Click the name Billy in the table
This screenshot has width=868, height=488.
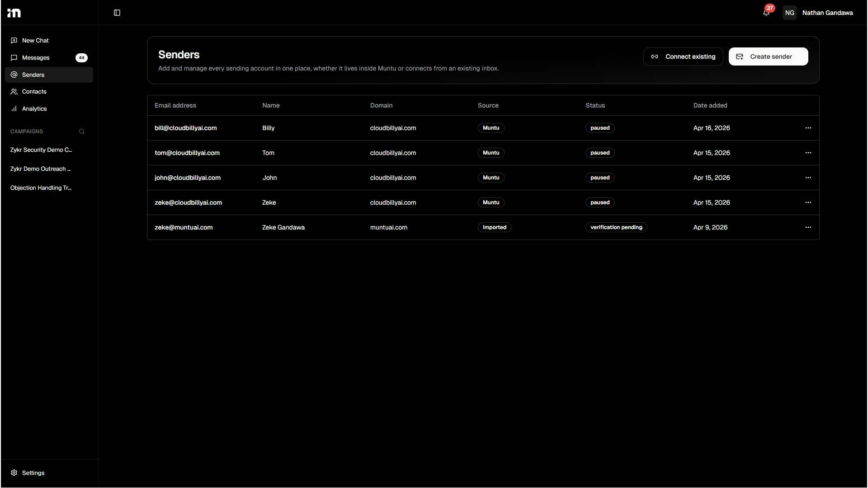[x=269, y=128]
